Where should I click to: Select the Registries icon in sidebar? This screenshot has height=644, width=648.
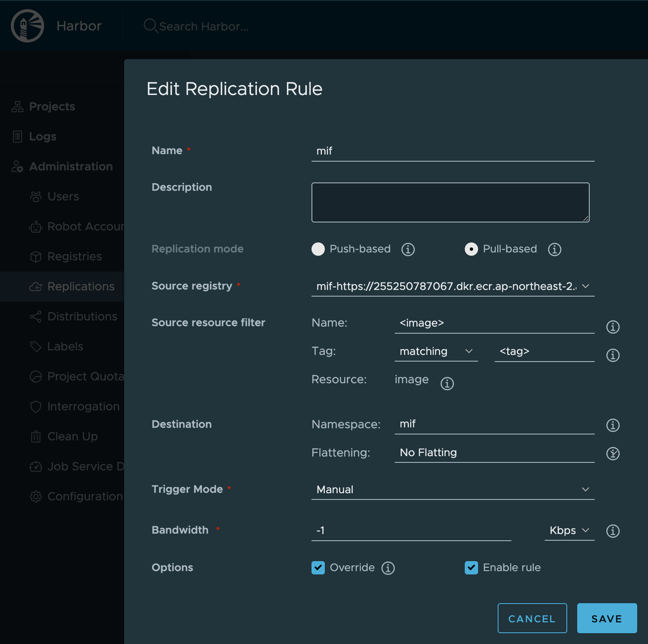[36, 256]
